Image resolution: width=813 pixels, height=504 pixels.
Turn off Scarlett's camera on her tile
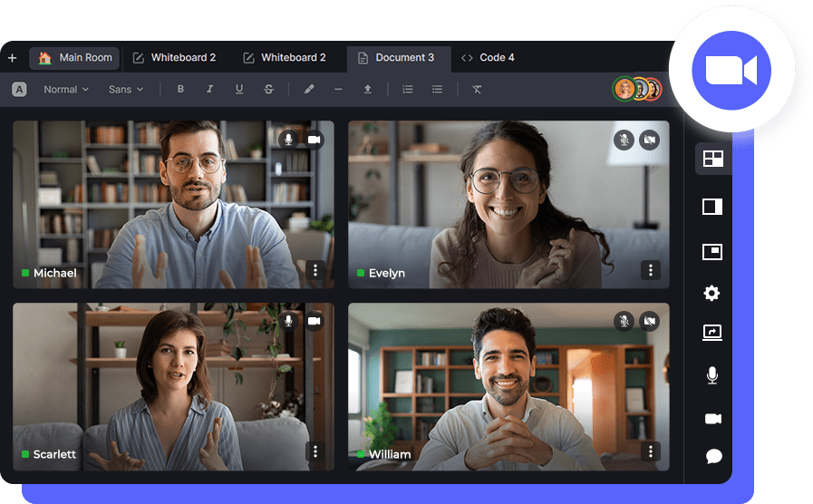314,321
